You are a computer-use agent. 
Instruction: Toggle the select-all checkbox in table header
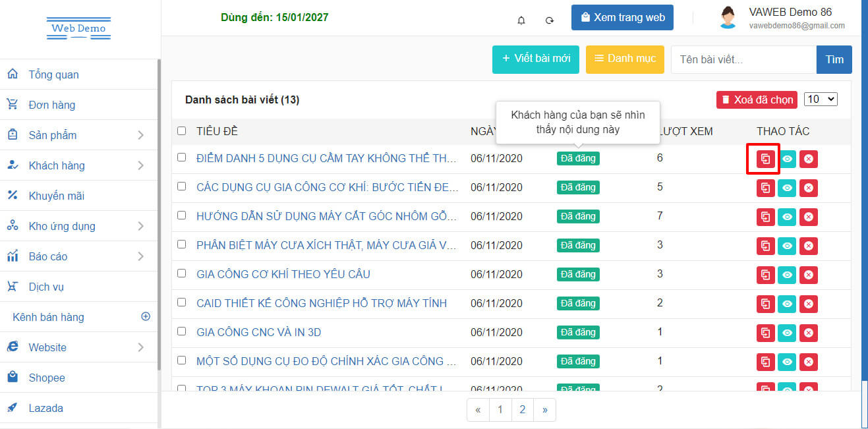click(x=182, y=131)
